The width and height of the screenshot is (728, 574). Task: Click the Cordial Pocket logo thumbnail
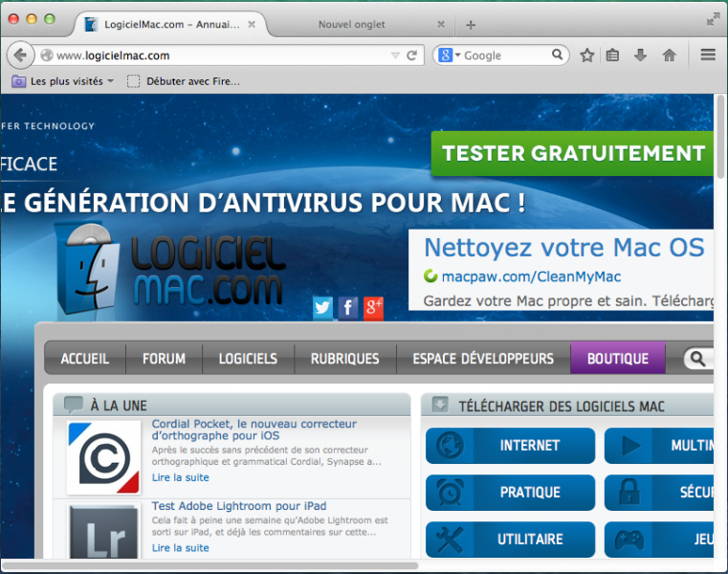point(104,457)
